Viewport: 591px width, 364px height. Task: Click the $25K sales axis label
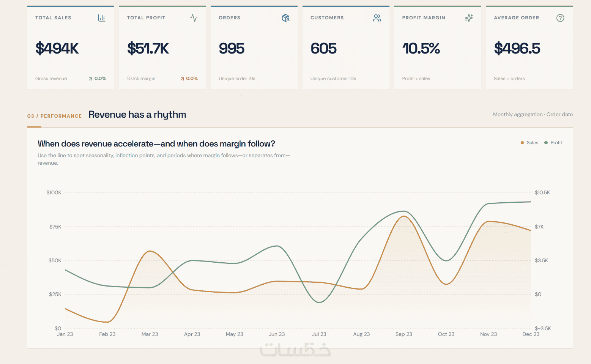[x=55, y=294]
